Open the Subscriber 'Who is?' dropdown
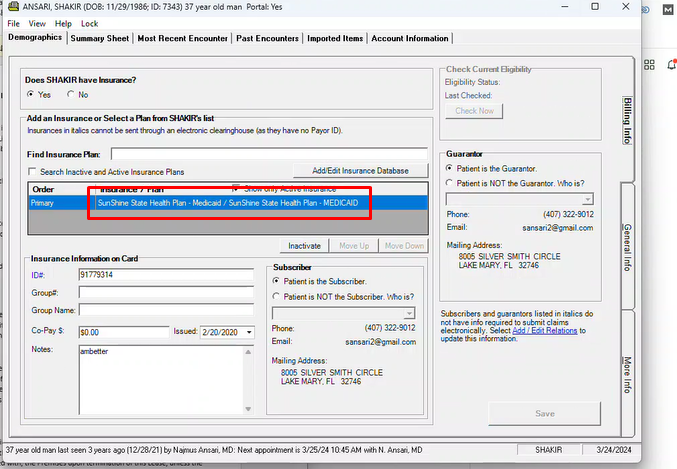This screenshot has height=469, width=677. (x=409, y=313)
